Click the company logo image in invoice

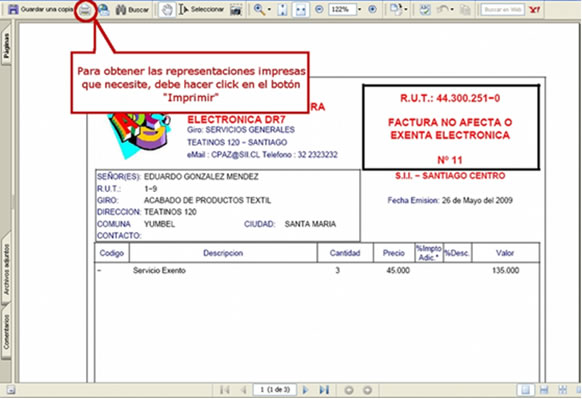tap(139, 135)
